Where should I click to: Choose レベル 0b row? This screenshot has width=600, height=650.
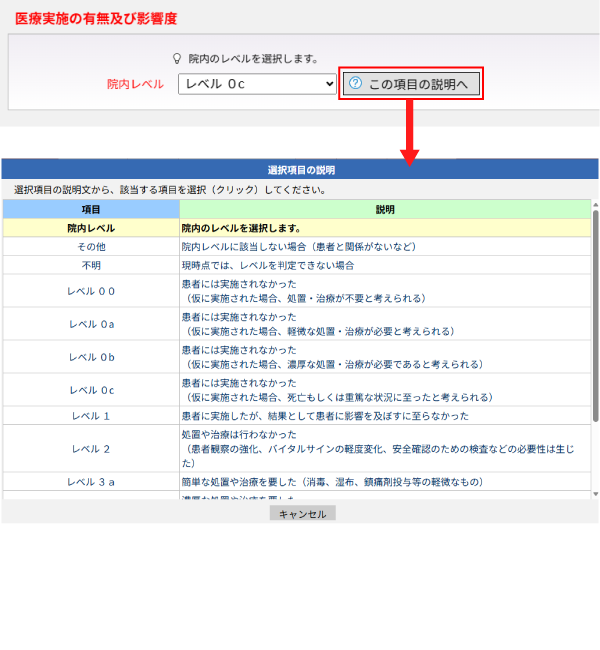[x=91, y=357]
